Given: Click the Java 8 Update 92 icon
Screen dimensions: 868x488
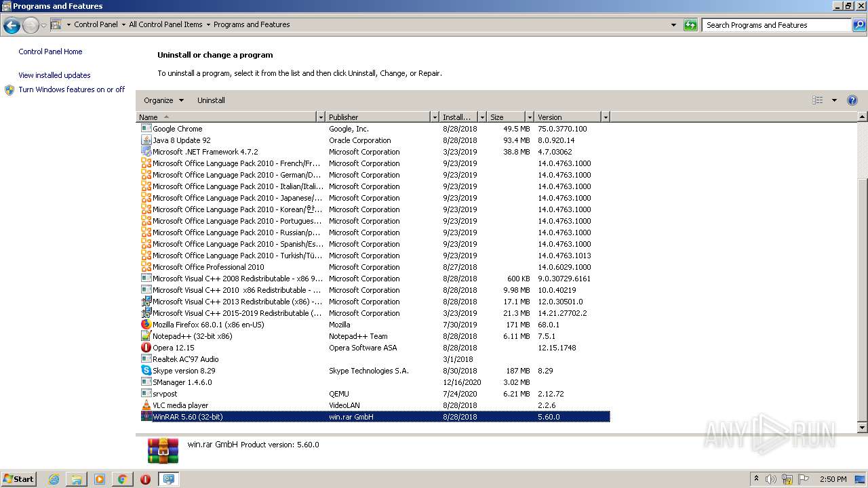Looking at the screenshot, I should (146, 140).
